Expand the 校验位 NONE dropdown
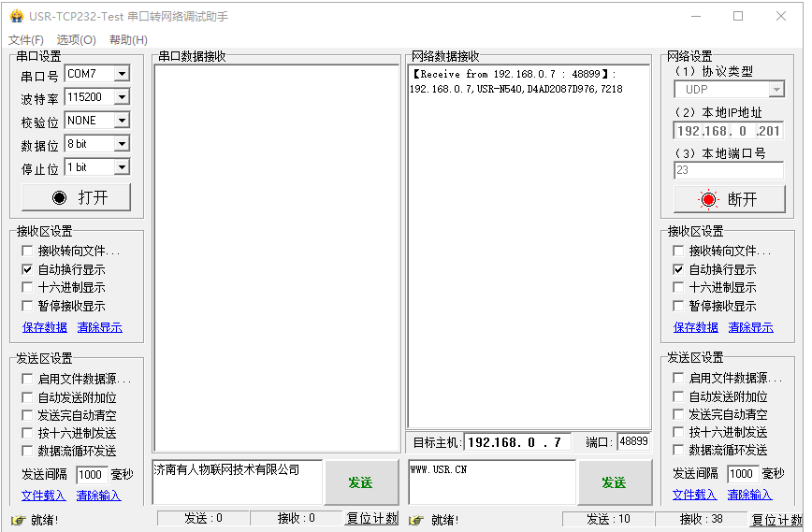 tap(122, 120)
